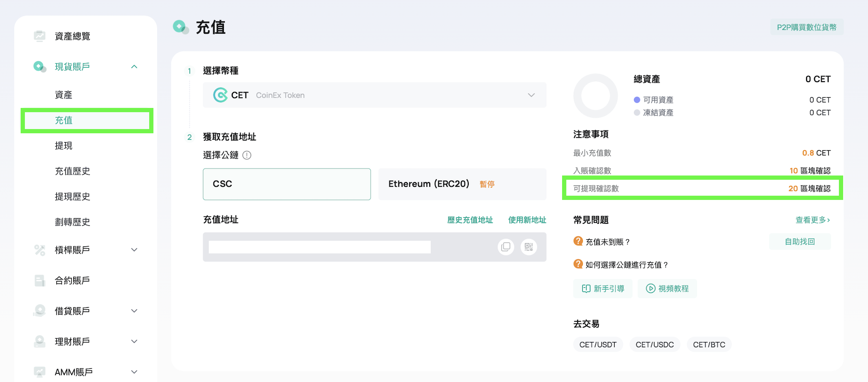Open the 資產總覽 overview icon in sidebar
Viewport: 868px width, 382px height.
pyautogui.click(x=40, y=36)
